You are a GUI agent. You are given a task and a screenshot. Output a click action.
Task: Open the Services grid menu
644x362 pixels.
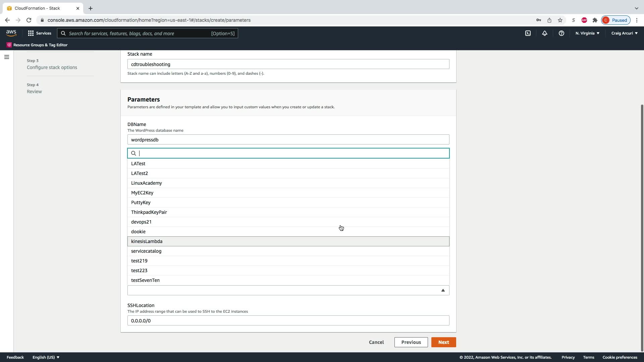point(40,33)
